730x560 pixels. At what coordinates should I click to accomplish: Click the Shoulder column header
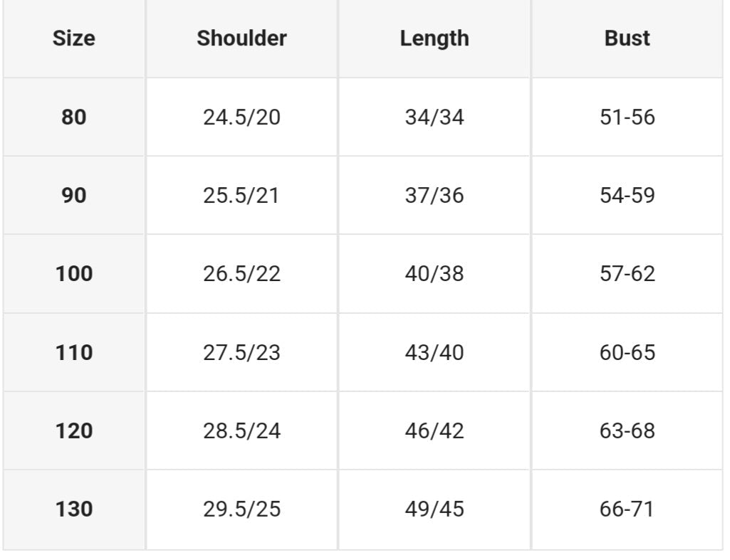pyautogui.click(x=241, y=38)
